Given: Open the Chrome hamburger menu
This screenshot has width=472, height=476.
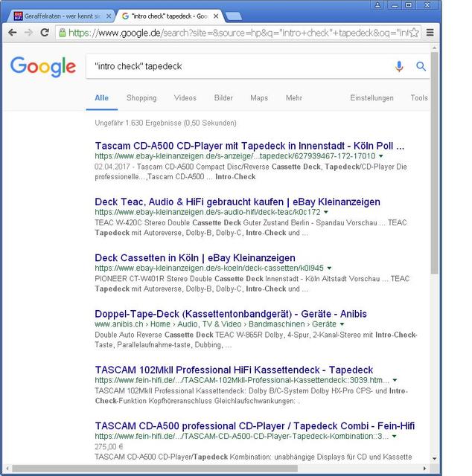Looking at the screenshot, I should (430, 33).
